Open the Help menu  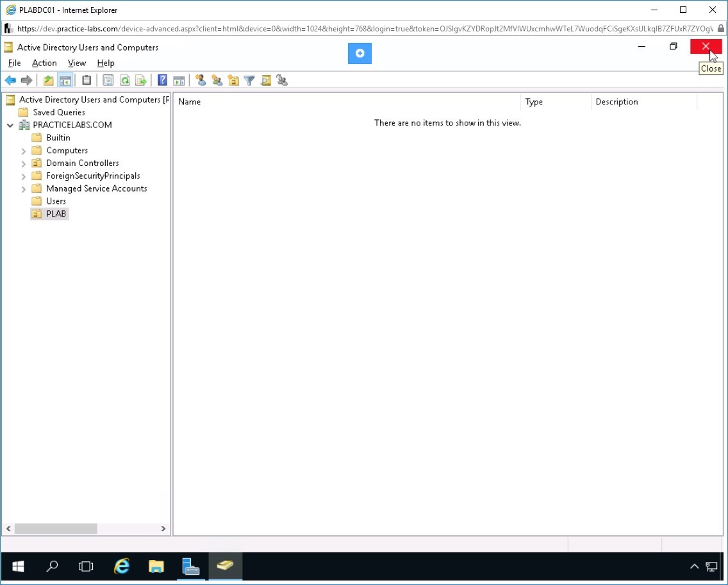pos(105,63)
